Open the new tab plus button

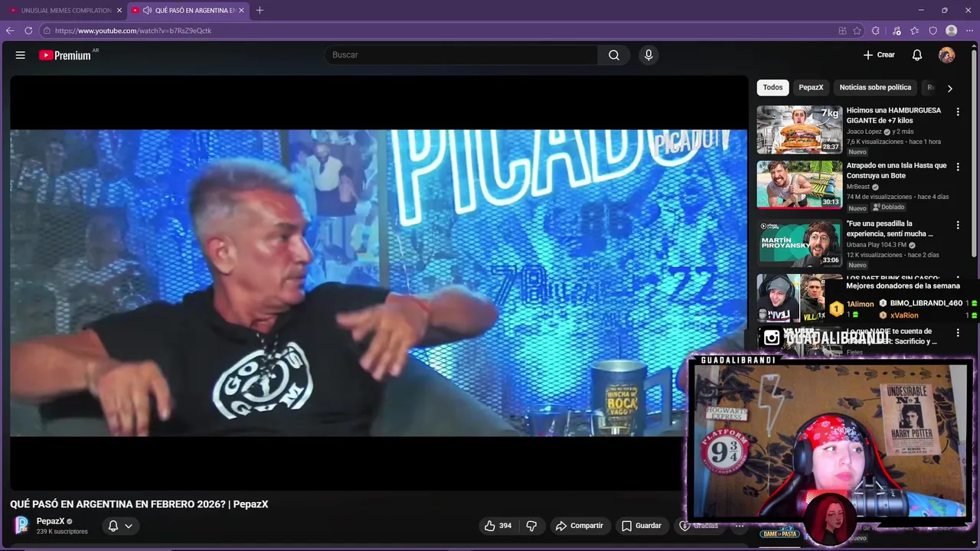(x=260, y=10)
